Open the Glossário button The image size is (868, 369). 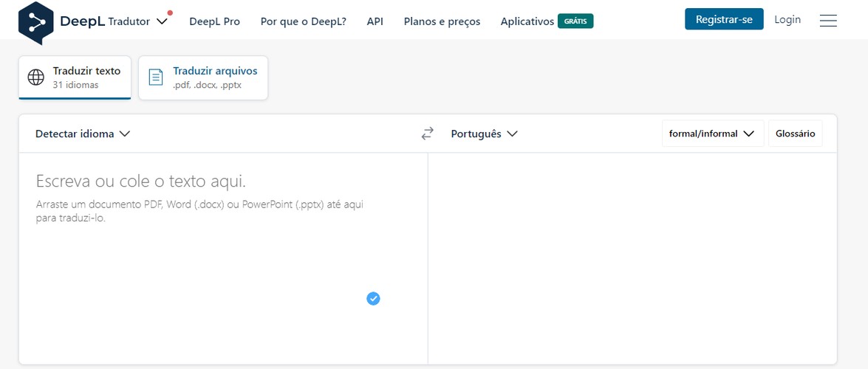796,134
